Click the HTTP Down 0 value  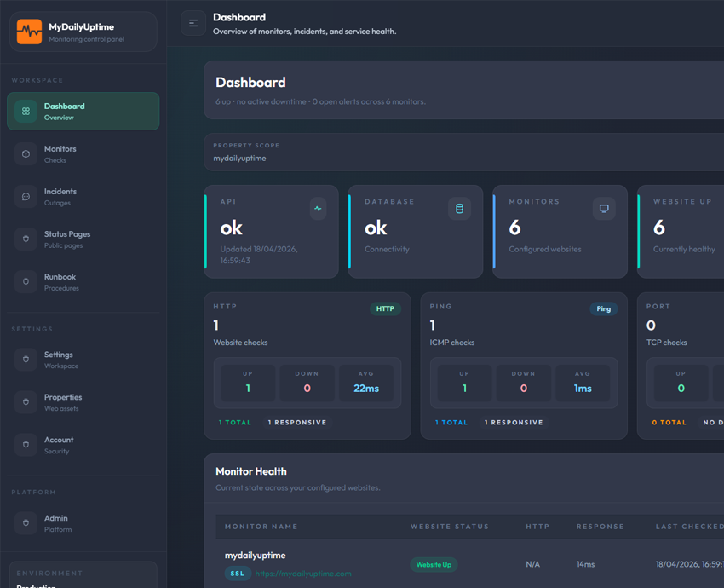[x=307, y=389]
